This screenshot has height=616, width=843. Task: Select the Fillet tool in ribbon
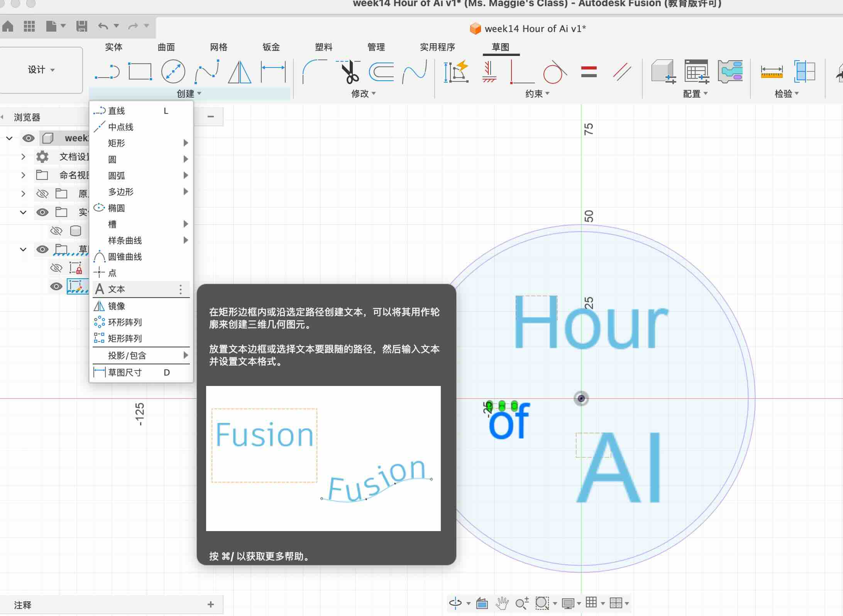(315, 72)
